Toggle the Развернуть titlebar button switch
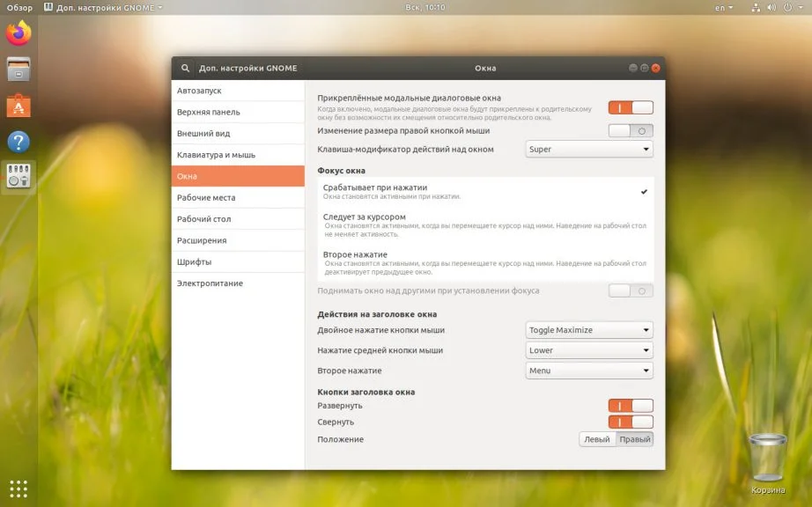 631,406
